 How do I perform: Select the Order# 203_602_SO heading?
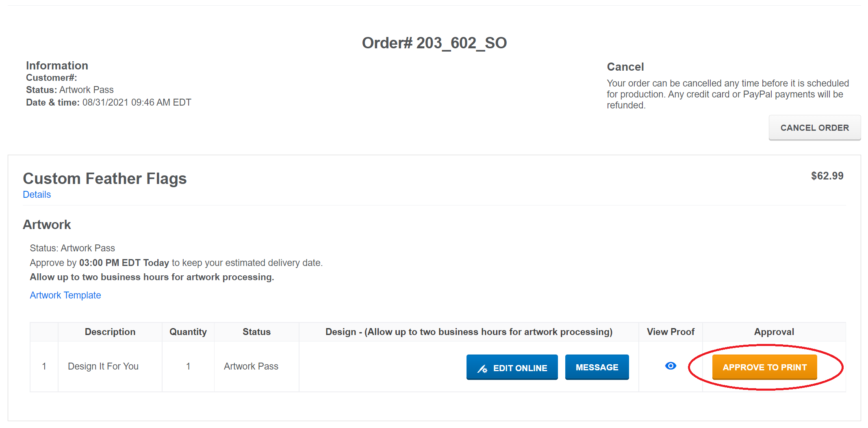pyautogui.click(x=434, y=43)
